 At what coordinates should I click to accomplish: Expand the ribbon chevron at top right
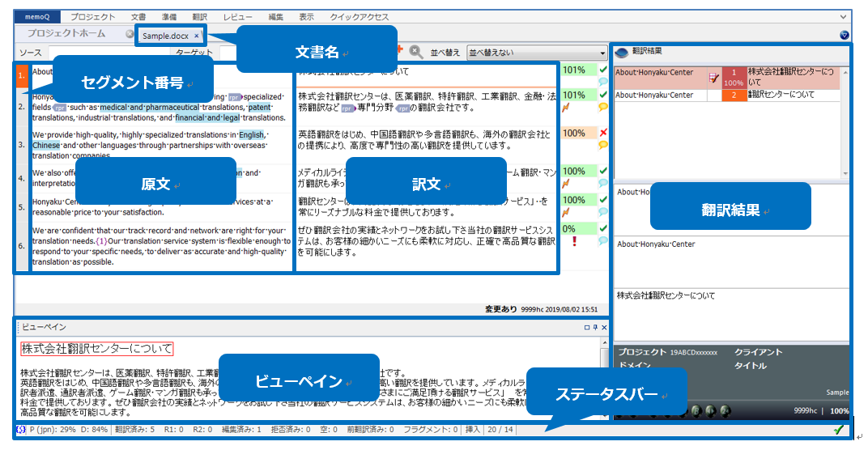843,17
